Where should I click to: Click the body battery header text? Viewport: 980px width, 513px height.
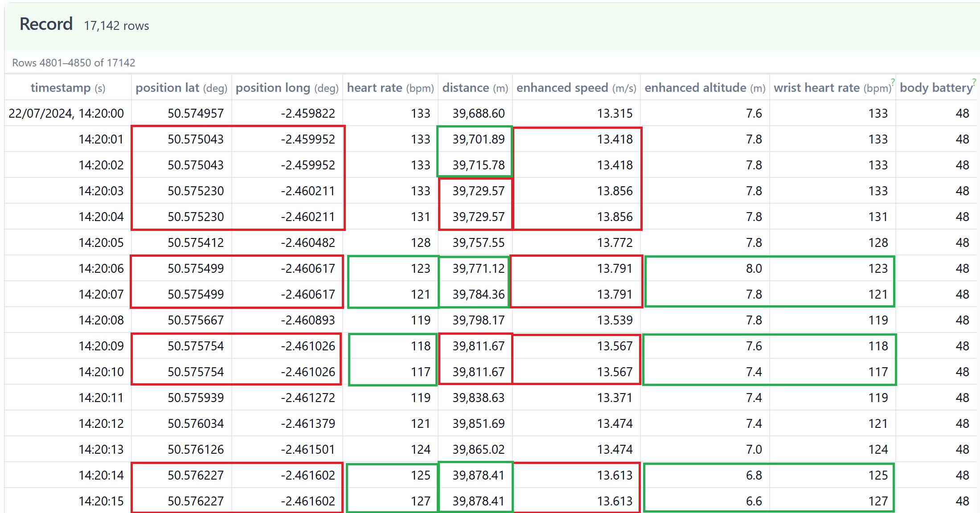tap(935, 88)
